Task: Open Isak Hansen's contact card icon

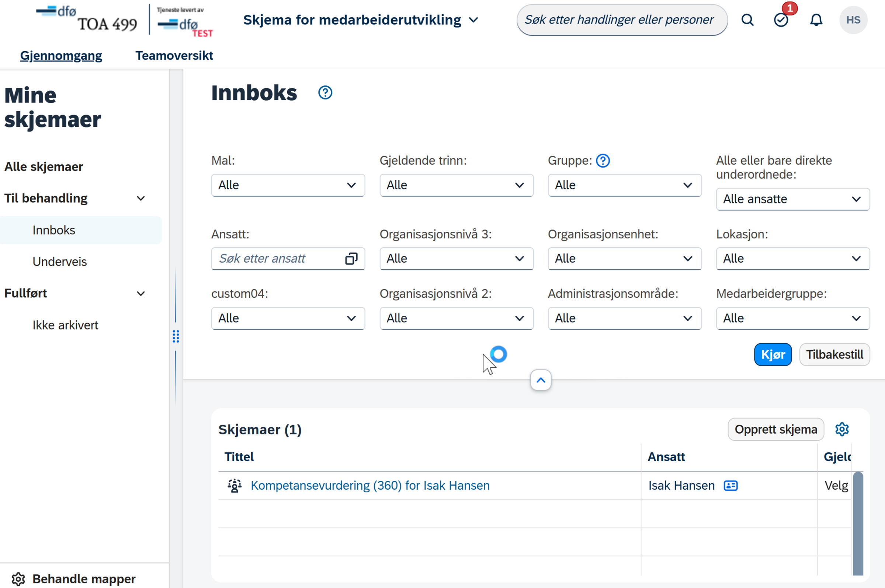Action: 730,486
